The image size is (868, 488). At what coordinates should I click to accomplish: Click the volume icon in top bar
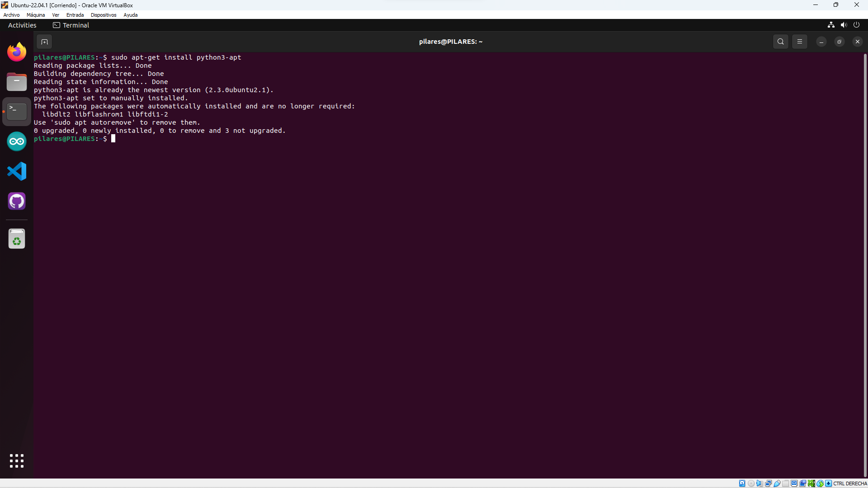[x=844, y=25]
